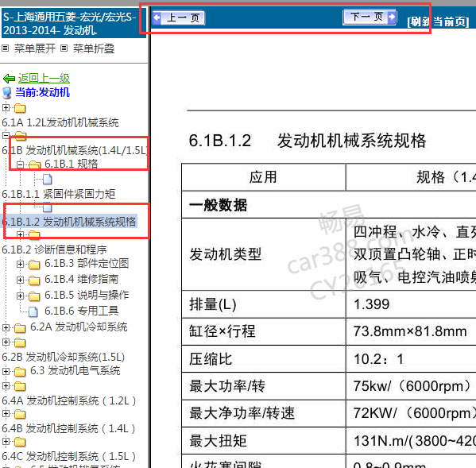Click computer icon beside 当前:发动机
476x468 pixels.
7,93
